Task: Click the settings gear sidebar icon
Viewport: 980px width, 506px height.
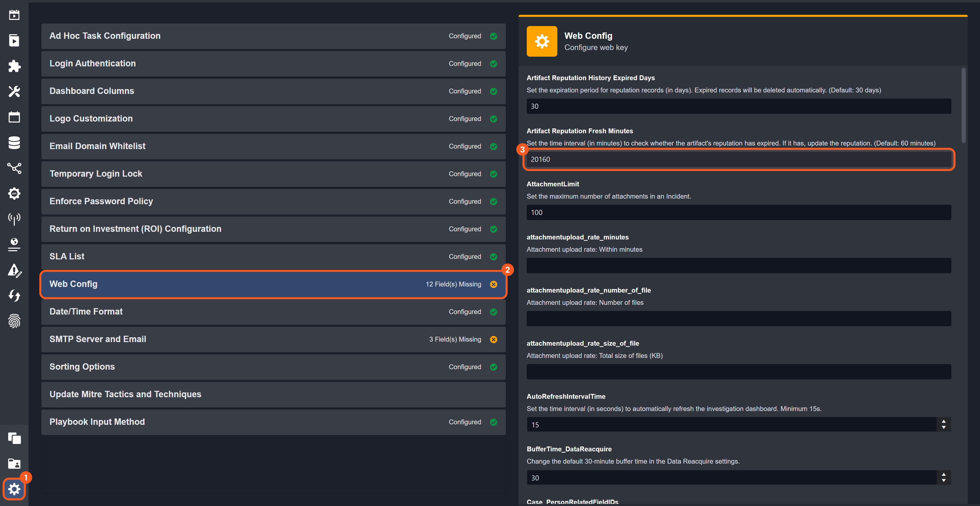Action: tap(14, 489)
